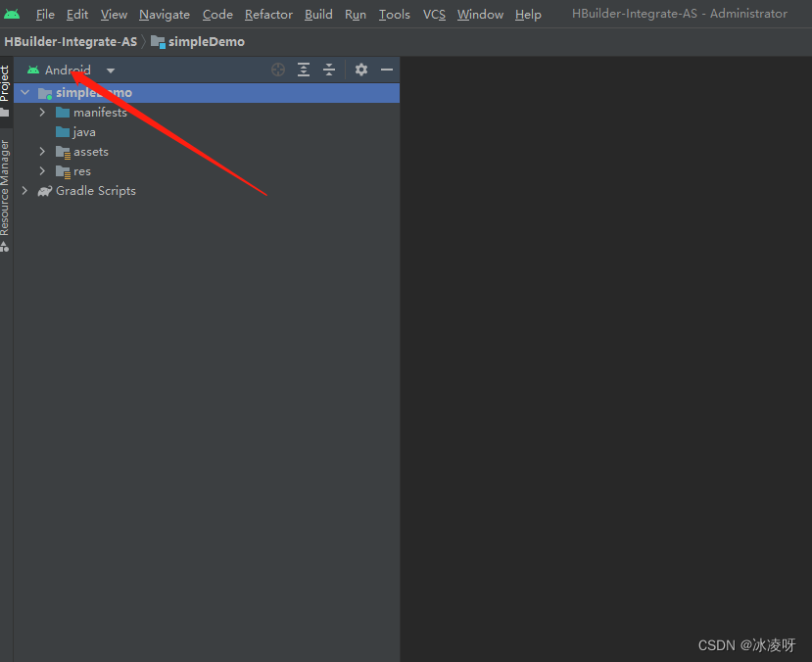Viewport: 812px width, 662px height.
Task: Open the Edit menu
Action: (x=77, y=15)
